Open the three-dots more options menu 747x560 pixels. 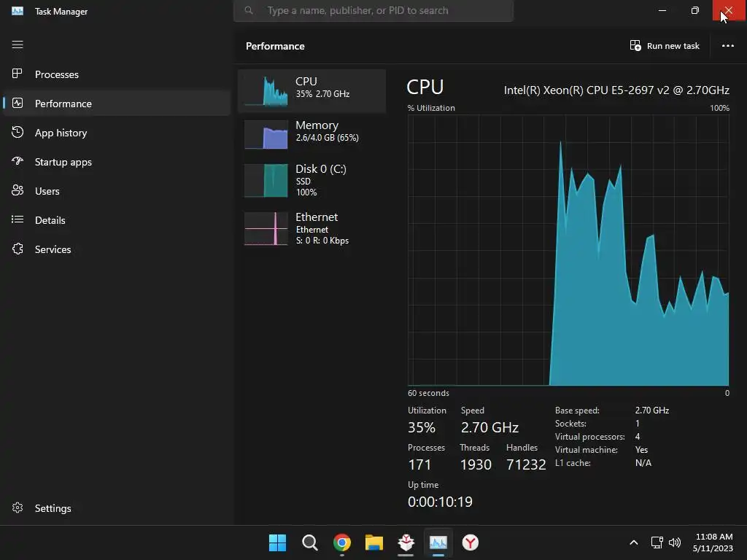727,46
